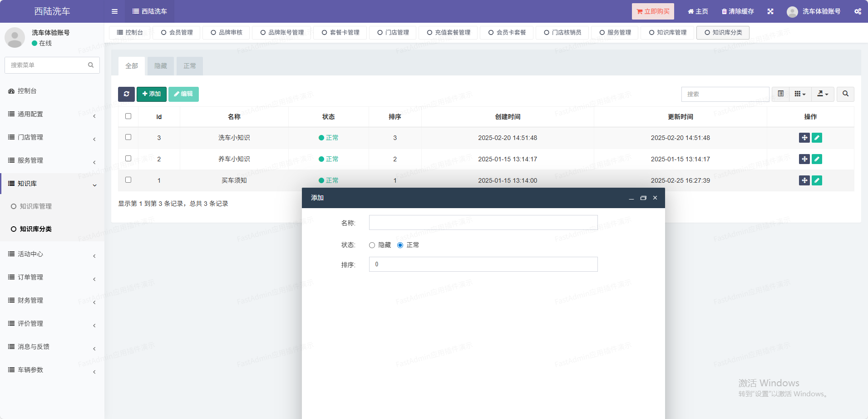This screenshot has height=419, width=868.
Task: Check the checkbox for 买车须知 row
Action: pyautogui.click(x=128, y=180)
